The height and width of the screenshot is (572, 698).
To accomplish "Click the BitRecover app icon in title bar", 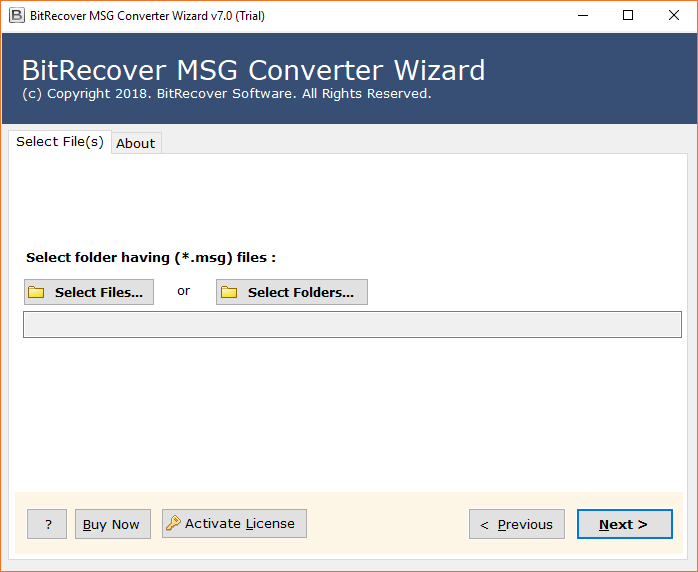I will (x=16, y=16).
